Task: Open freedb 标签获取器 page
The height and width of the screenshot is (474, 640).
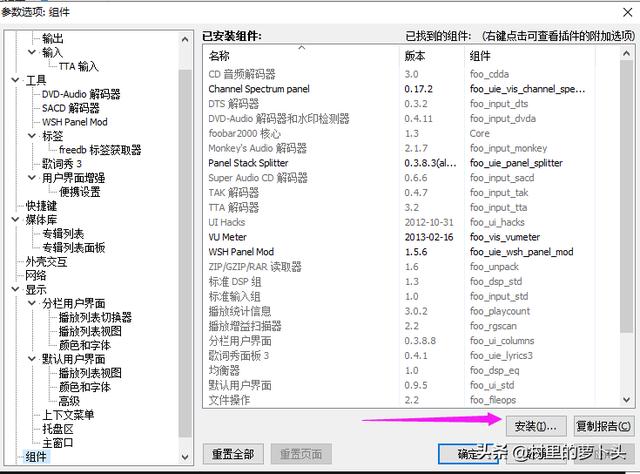Action: 100,150
